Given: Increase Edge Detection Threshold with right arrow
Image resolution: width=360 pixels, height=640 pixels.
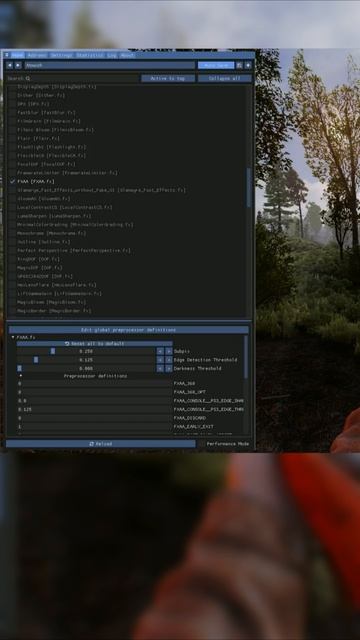Looking at the screenshot, I should [x=169, y=360].
